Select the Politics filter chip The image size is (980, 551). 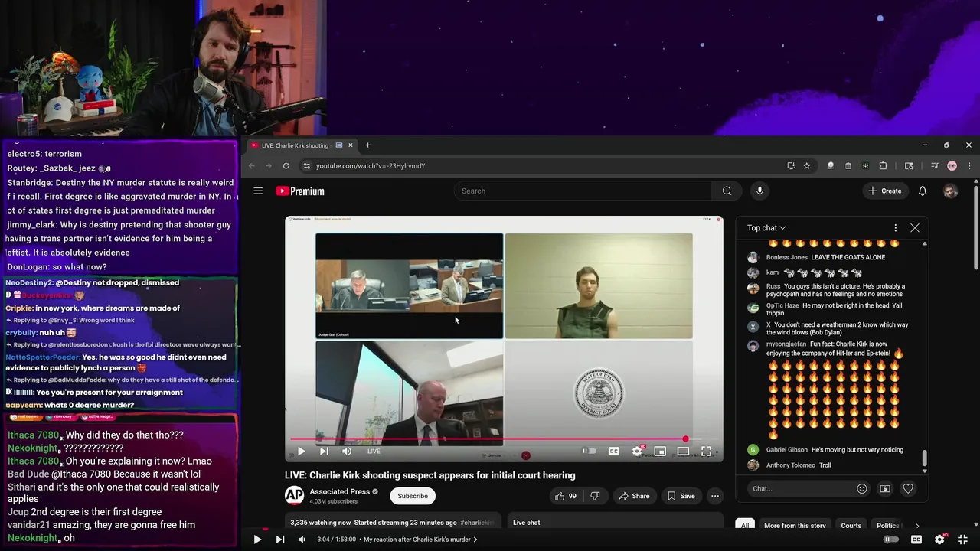coord(888,525)
